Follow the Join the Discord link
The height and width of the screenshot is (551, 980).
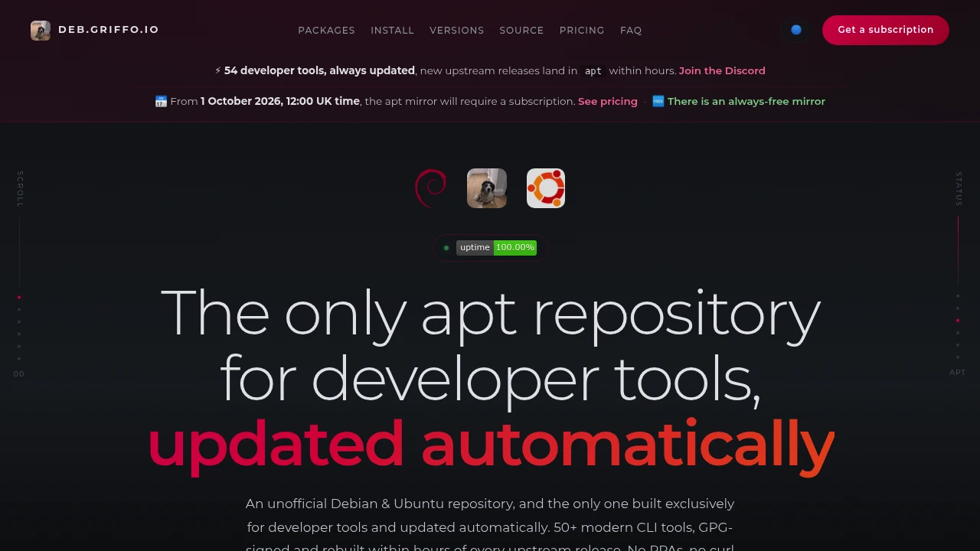(x=722, y=70)
